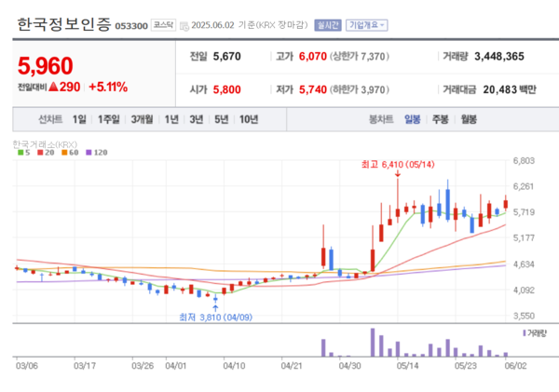The image size is (559, 392).
Task: Click the 실시간 button
Action: tap(328, 25)
